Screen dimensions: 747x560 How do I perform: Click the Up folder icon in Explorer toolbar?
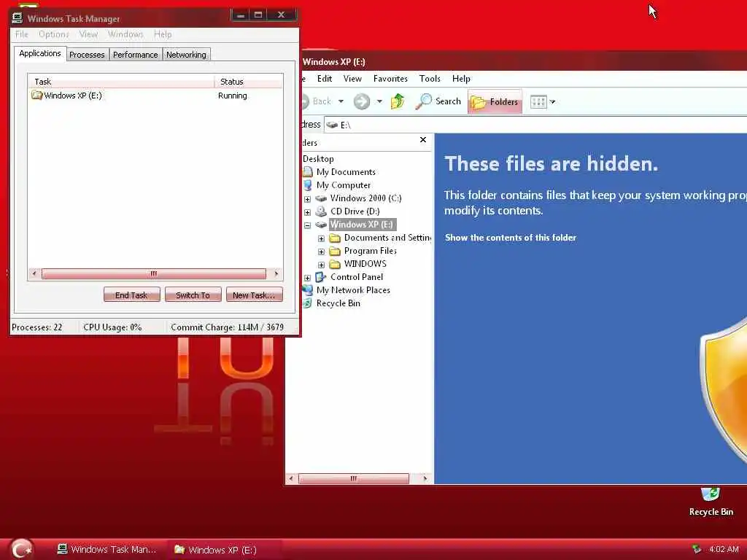[398, 101]
